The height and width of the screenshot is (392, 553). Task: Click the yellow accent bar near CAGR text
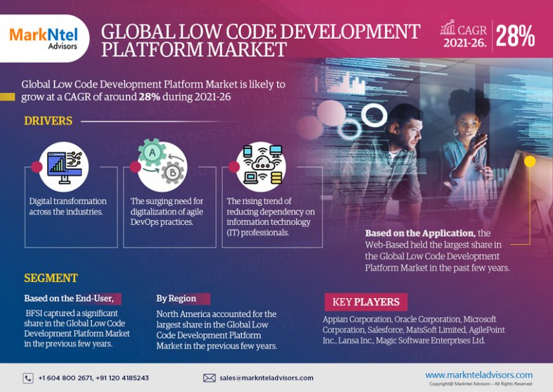(x=6, y=95)
